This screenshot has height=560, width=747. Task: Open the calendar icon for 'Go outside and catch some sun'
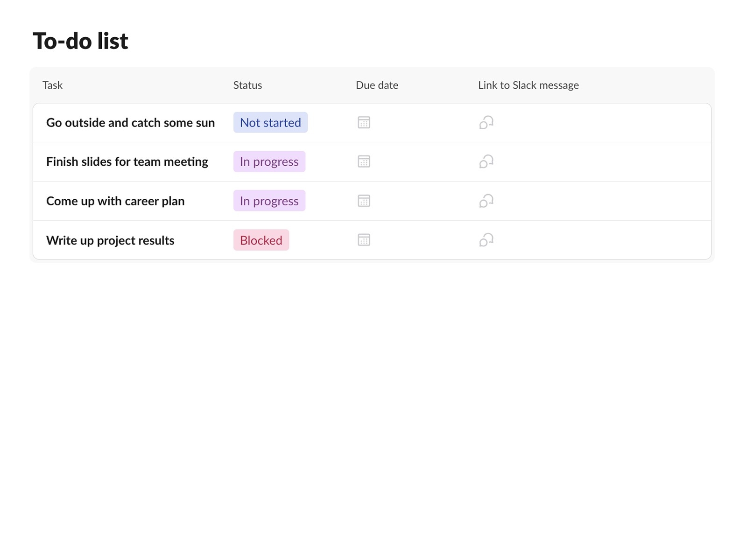[x=364, y=122]
